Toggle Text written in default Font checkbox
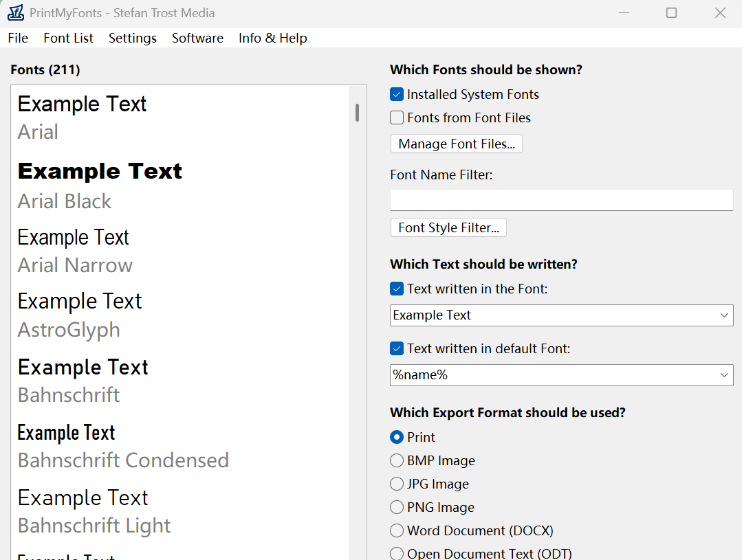Image resolution: width=742 pixels, height=560 pixels. [x=397, y=348]
